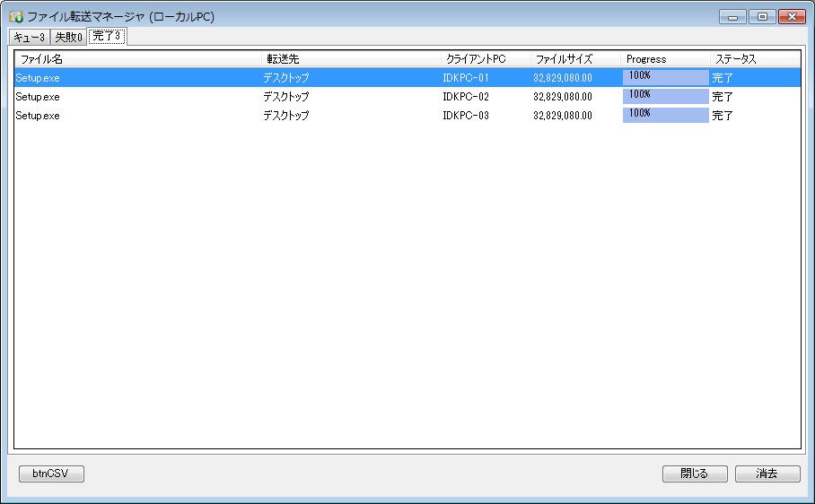Sort list by クライアントPC column

(x=486, y=59)
